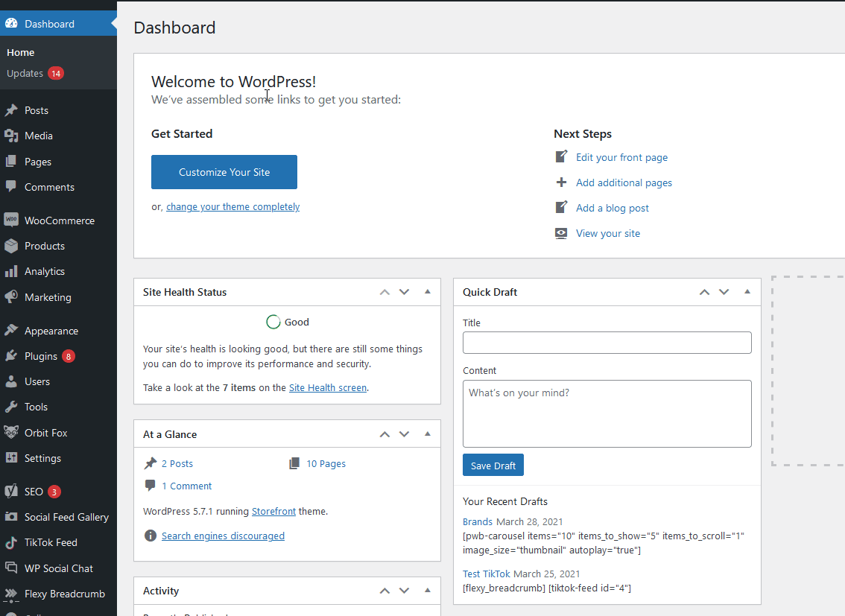Click the Posts pushpin icon
Screen dimensions: 845x616
pyautogui.click(x=11, y=110)
